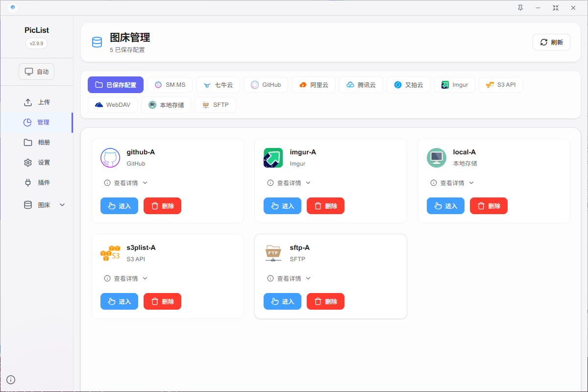This screenshot has width=588, height=392.
Task: Click the database icon beside 图床管理
Action: click(x=97, y=42)
